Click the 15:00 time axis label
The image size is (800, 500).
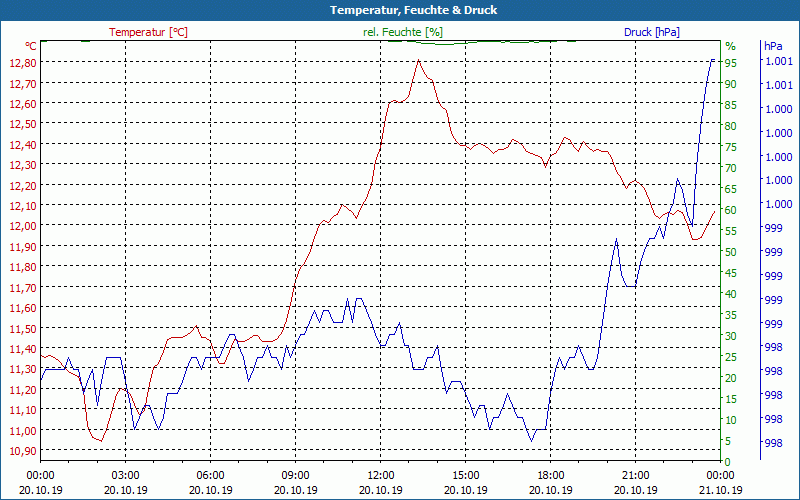pyautogui.click(x=465, y=476)
